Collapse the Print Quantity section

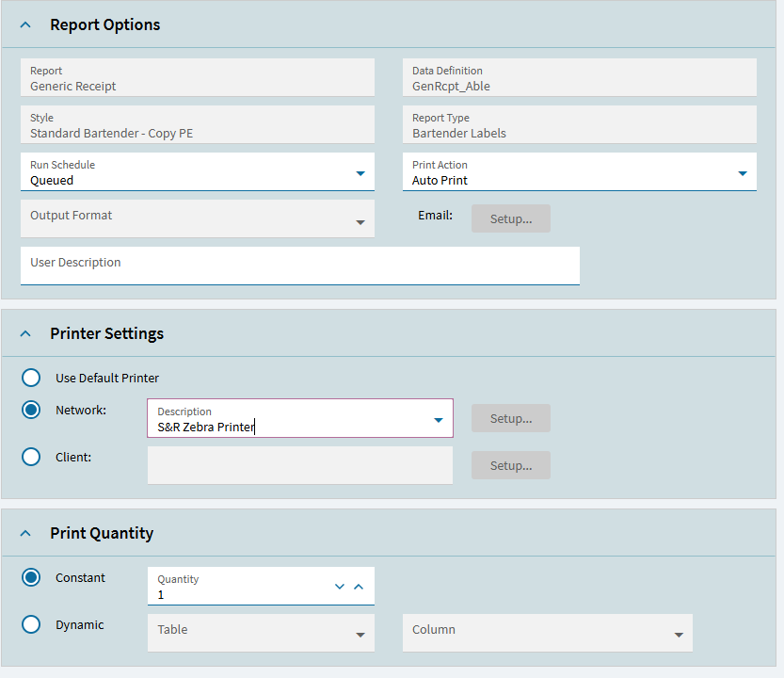click(x=26, y=534)
